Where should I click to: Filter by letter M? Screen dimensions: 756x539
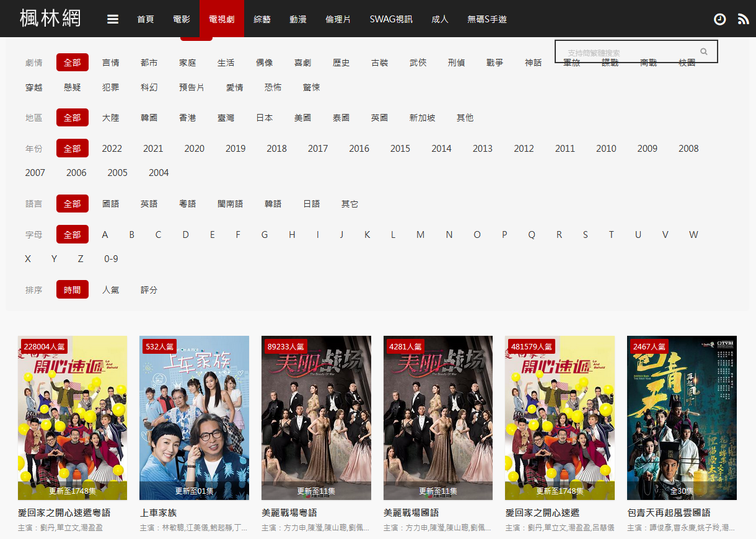(421, 235)
